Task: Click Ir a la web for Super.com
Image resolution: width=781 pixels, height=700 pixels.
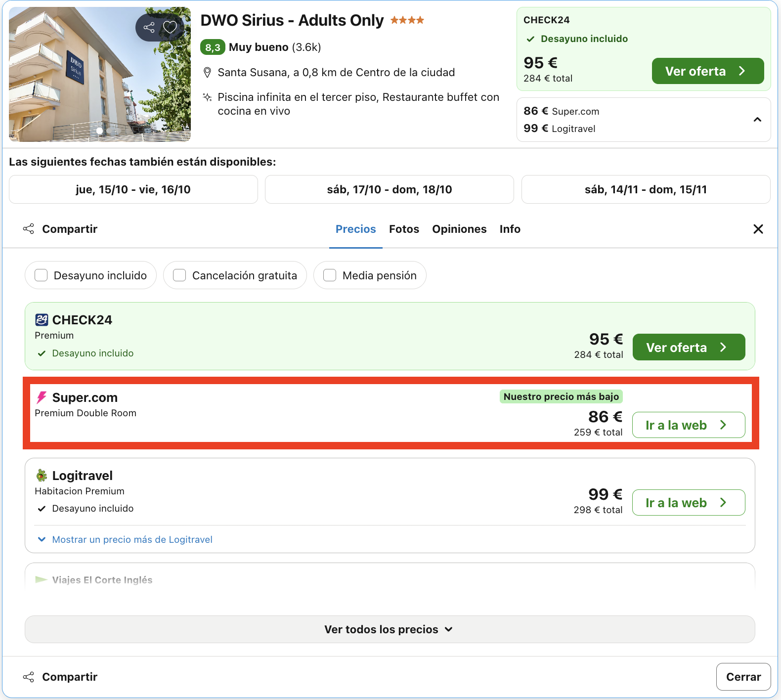Action: (689, 425)
